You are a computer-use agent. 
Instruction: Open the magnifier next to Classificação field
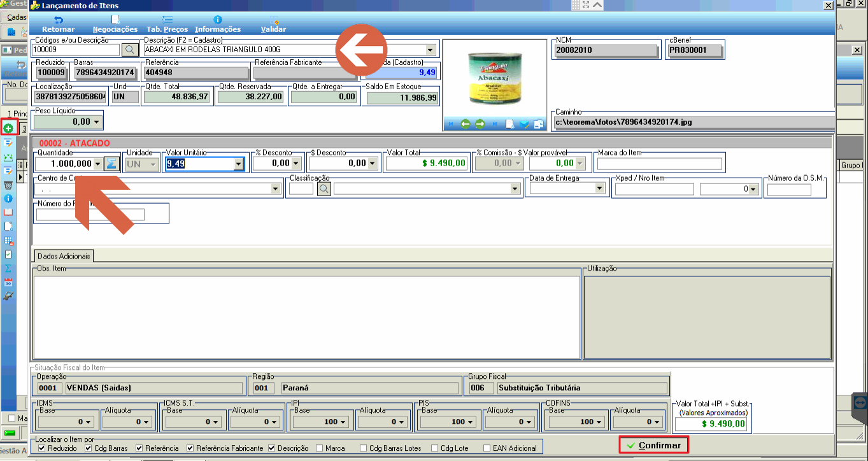point(324,188)
